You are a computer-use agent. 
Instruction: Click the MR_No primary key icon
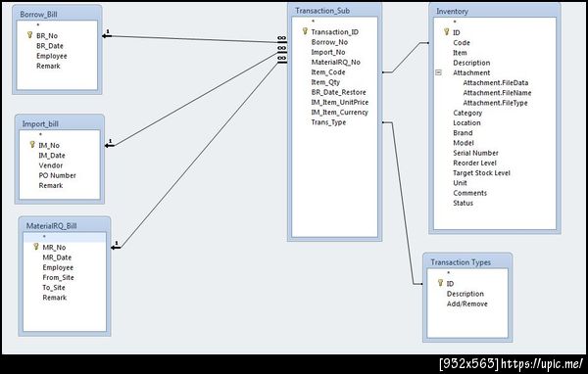pyautogui.click(x=36, y=247)
